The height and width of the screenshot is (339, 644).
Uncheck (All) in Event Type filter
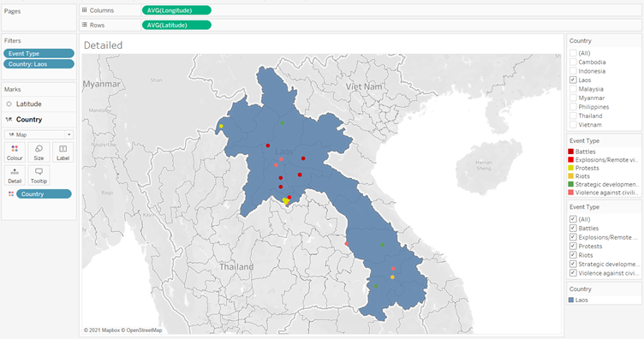[573, 219]
